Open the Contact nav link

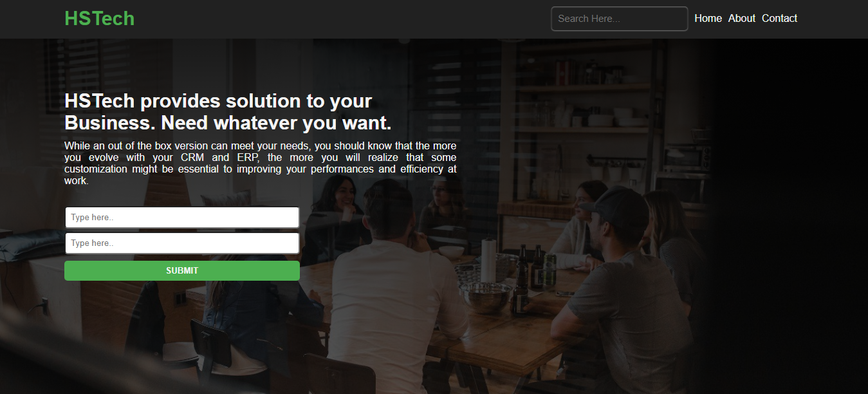779,19
